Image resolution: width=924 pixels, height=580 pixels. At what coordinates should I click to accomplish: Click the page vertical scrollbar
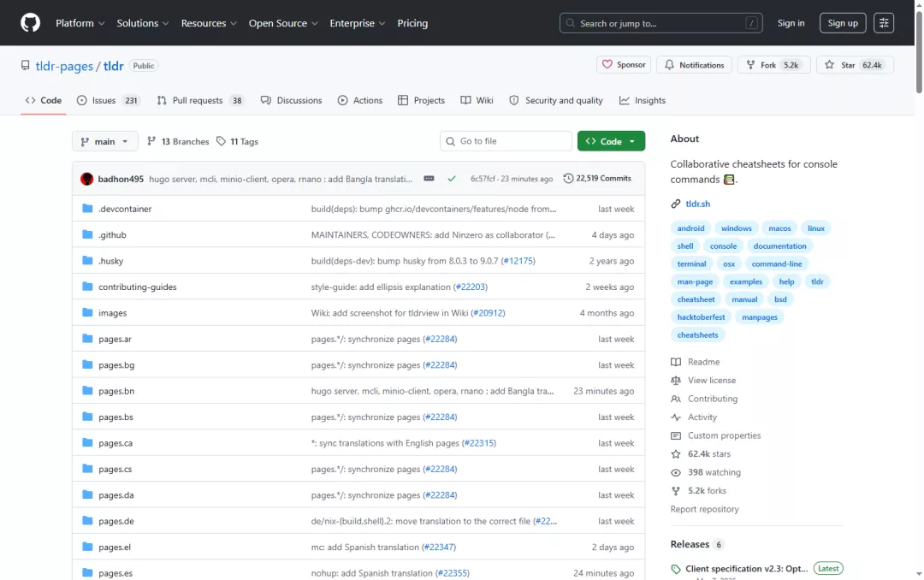coord(919,290)
